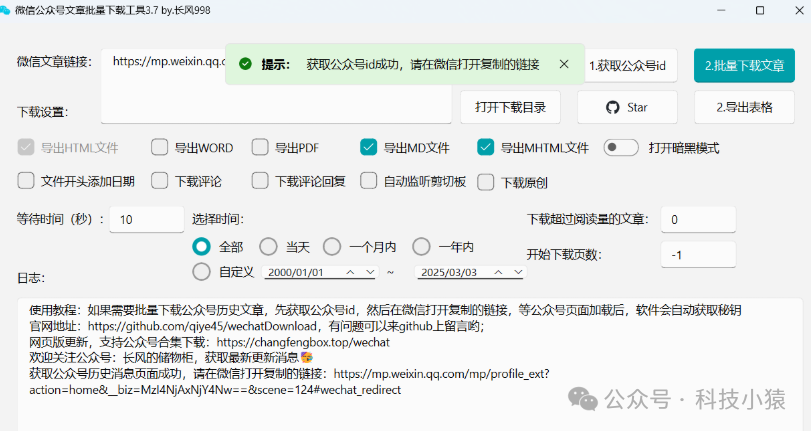The image size is (811, 431).
Task: Close the application window
Action: click(799, 10)
